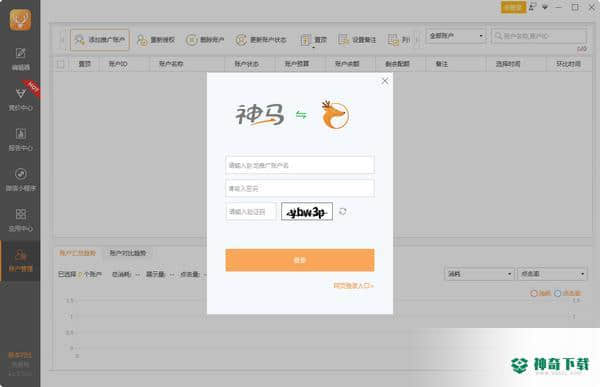Click the add promotion account toolbar button

click(x=100, y=39)
